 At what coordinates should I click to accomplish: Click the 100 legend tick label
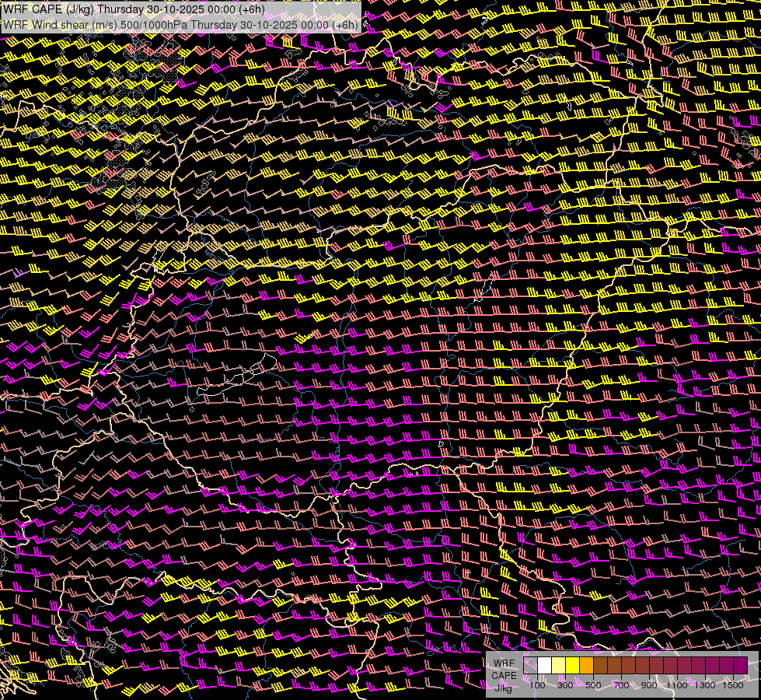(x=538, y=684)
